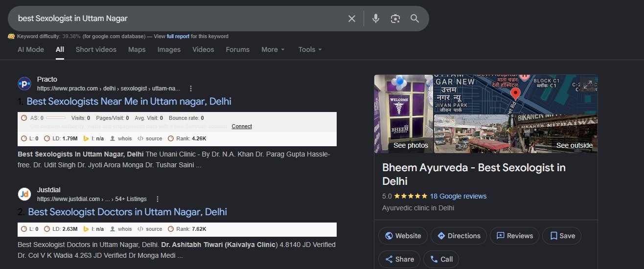Viewport: 644px width, 269px height.
Task: Click the Website button
Action: click(x=403, y=236)
